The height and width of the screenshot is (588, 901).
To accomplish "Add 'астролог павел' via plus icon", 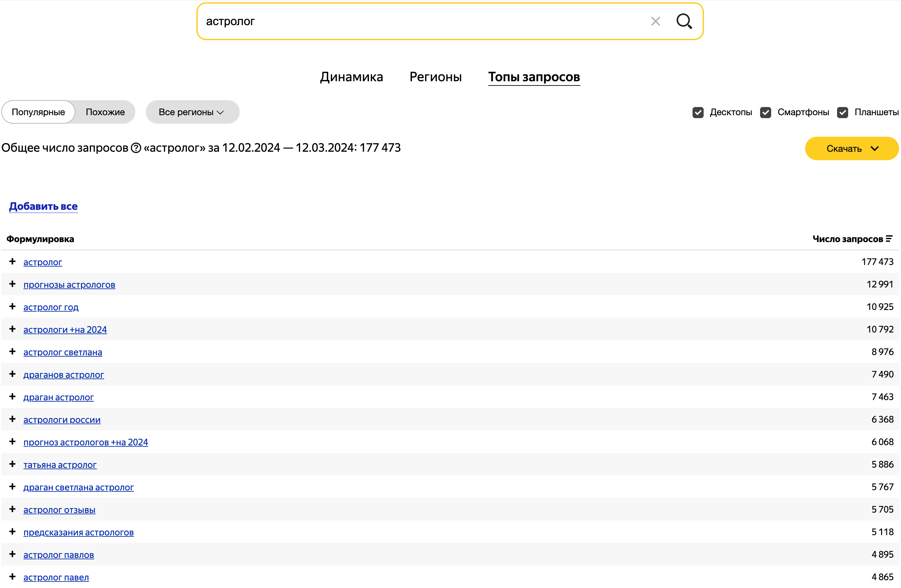I will point(12,577).
